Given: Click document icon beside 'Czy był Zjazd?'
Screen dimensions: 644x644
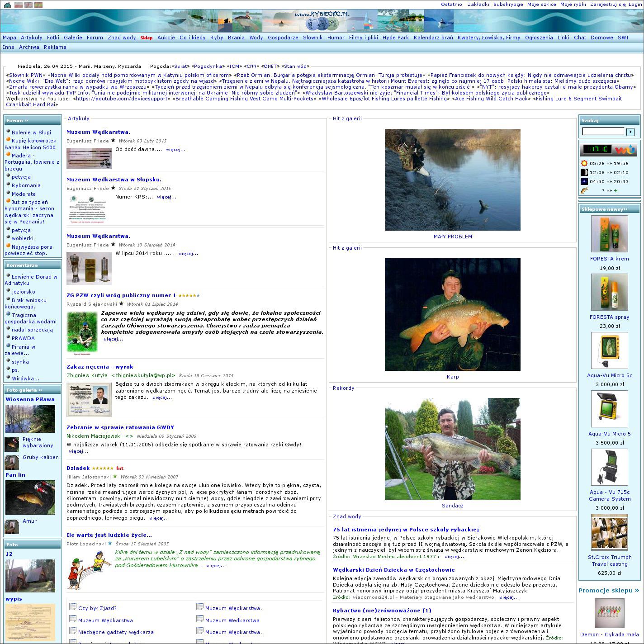Looking at the screenshot, I should [x=72, y=607].
